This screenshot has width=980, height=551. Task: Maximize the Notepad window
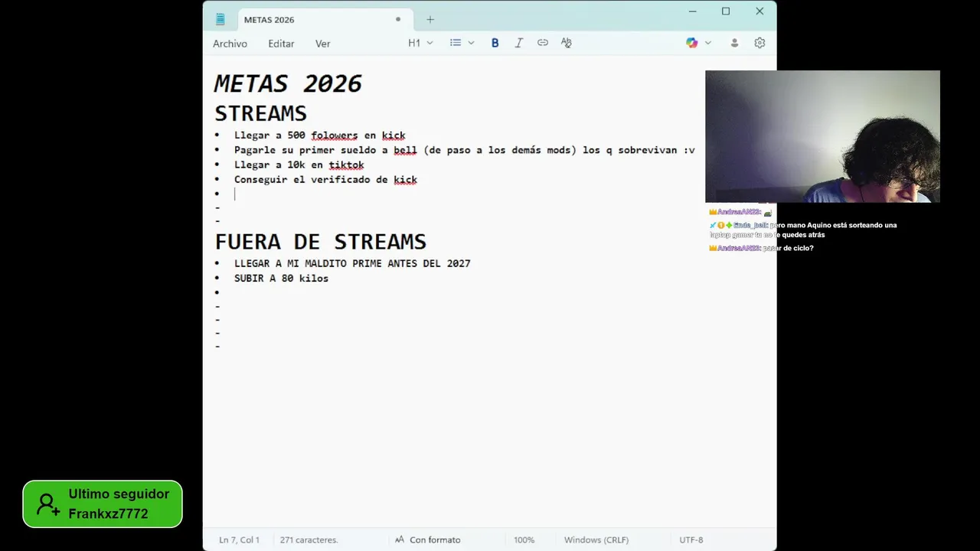coord(726,11)
